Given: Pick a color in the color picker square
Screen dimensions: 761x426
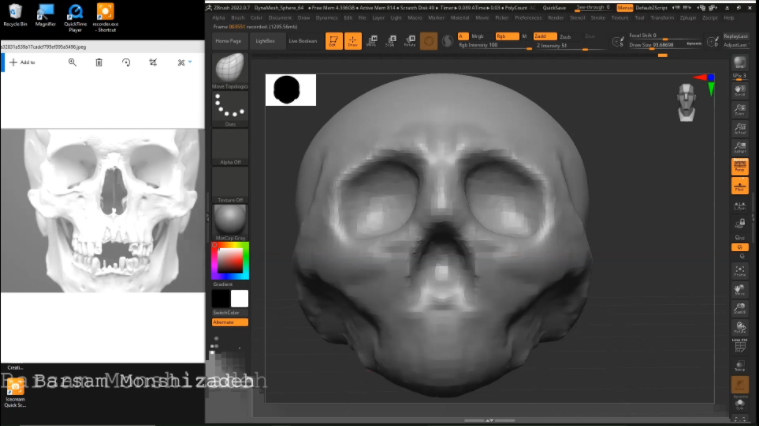Looking at the screenshot, I should (x=230, y=261).
